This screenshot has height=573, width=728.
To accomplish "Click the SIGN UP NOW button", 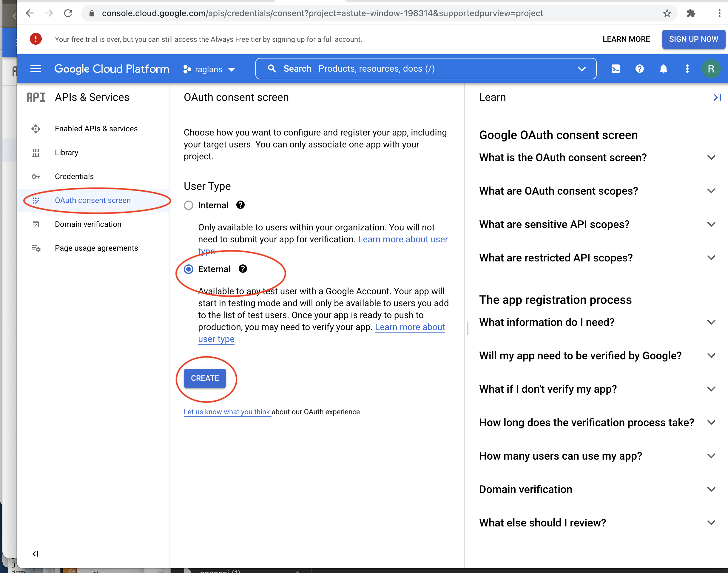I will tap(693, 39).
